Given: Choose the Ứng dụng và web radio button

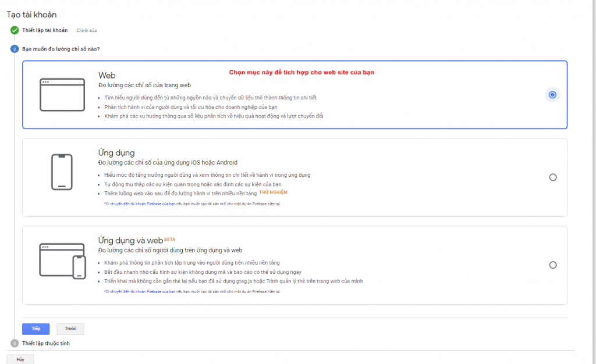Looking at the screenshot, I should coord(552,265).
